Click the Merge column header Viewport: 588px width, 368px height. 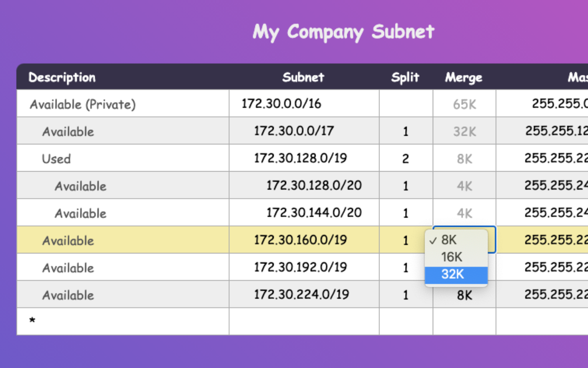coord(464,77)
